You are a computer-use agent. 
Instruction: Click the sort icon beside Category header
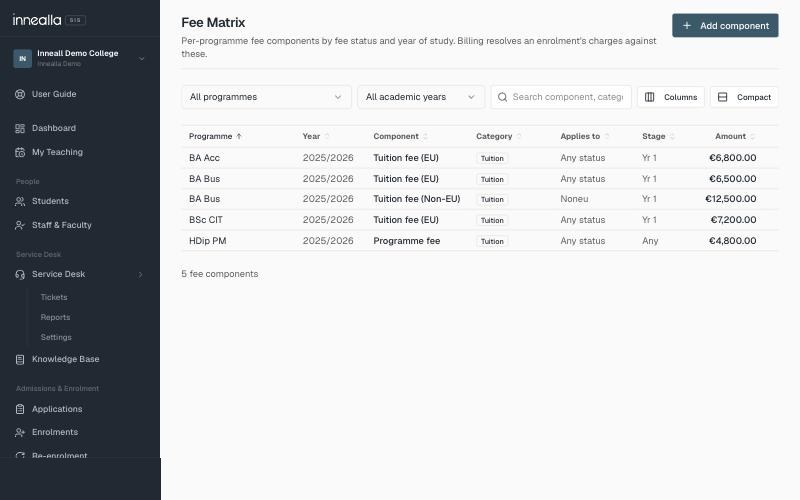click(x=519, y=136)
